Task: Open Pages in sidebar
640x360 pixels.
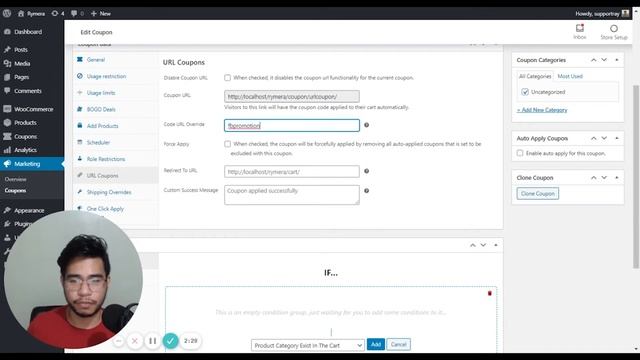Action: coord(21,77)
